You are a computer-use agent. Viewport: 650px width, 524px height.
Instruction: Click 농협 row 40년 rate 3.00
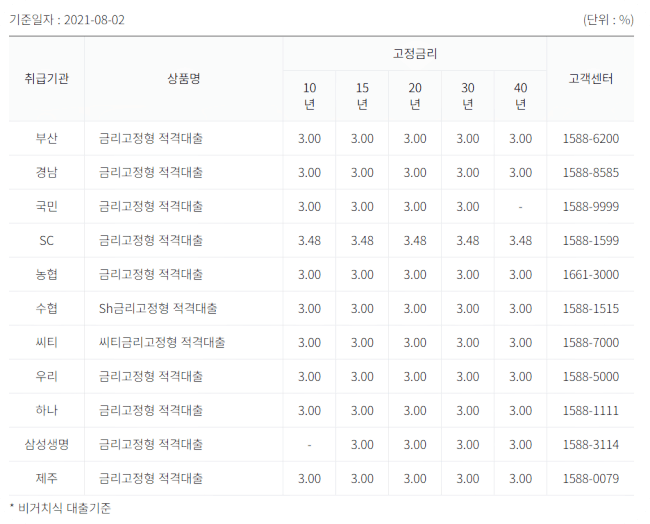[520, 274]
